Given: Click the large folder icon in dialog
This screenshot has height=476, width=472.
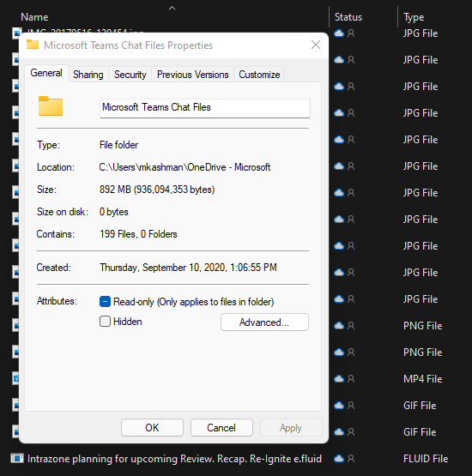Looking at the screenshot, I should tap(51, 106).
